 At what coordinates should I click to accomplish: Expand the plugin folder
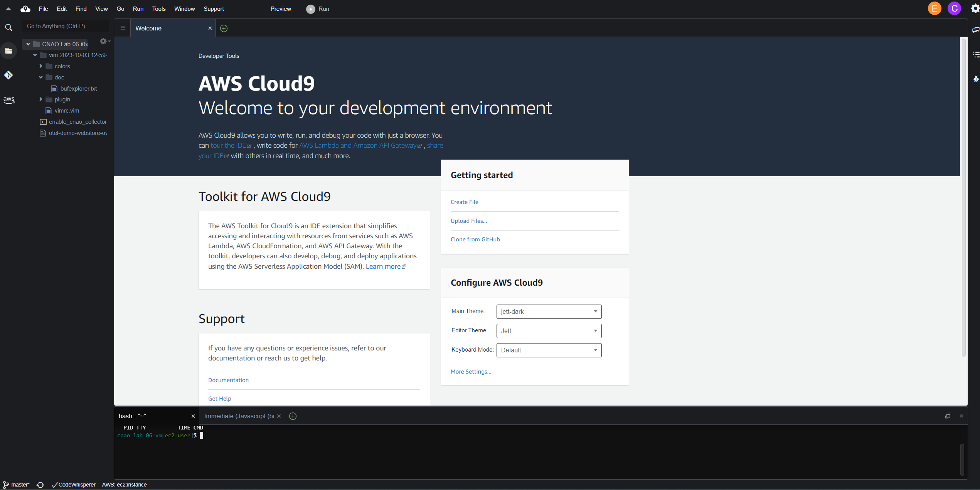(x=41, y=99)
